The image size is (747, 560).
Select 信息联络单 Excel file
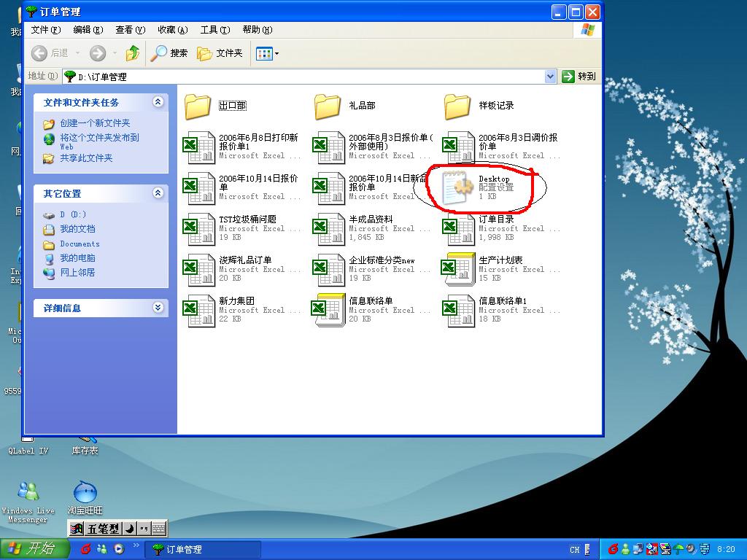[372, 310]
